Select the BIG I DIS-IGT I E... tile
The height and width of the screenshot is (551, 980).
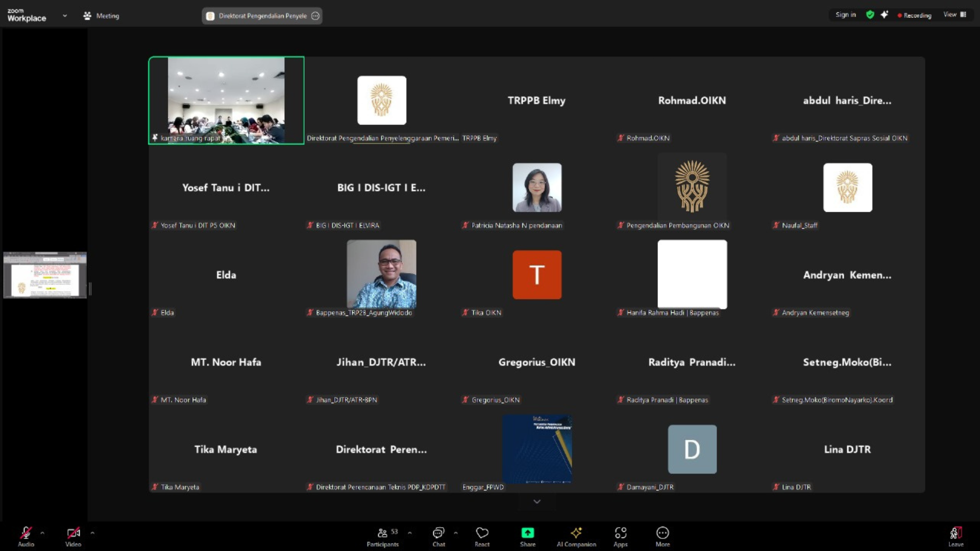point(381,188)
